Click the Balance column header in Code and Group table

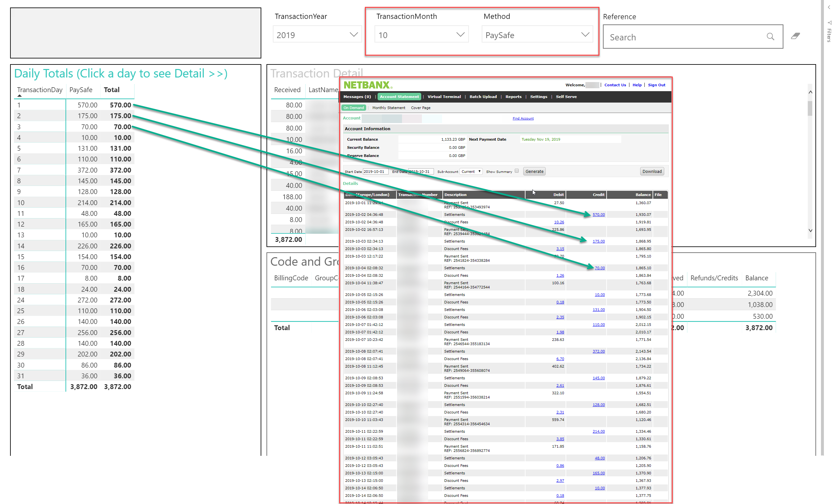tap(756, 278)
